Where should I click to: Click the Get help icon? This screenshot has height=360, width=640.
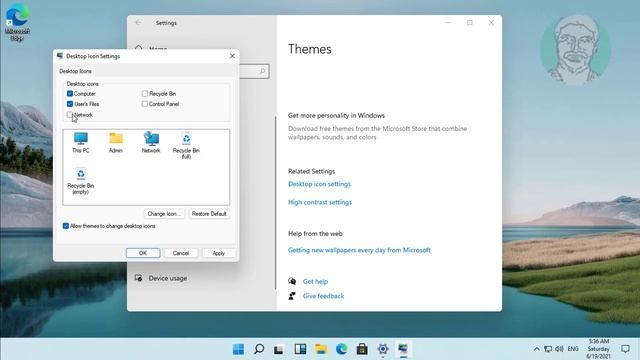click(292, 281)
